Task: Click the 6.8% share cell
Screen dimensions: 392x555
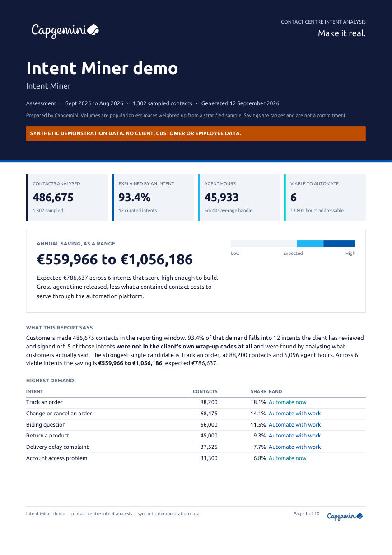Action: pyautogui.click(x=260, y=458)
